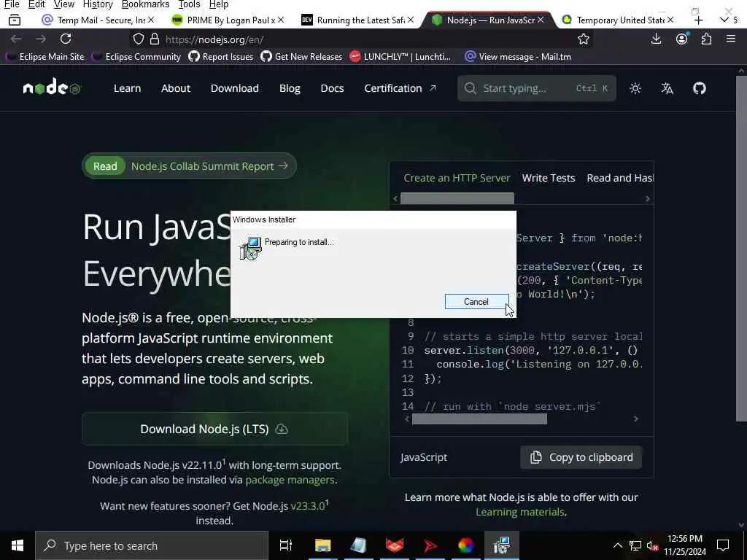Go back with the browser back arrow

click(x=16, y=39)
